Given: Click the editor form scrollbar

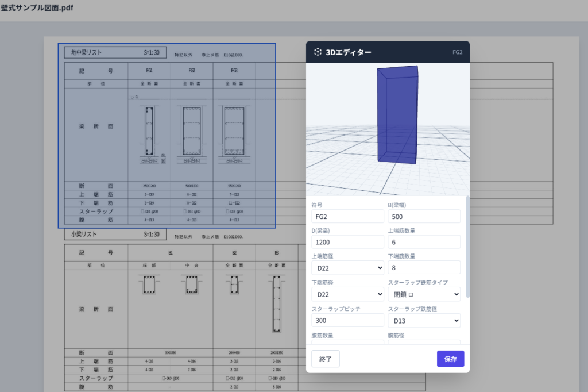Looking at the screenshot, I should [467, 247].
